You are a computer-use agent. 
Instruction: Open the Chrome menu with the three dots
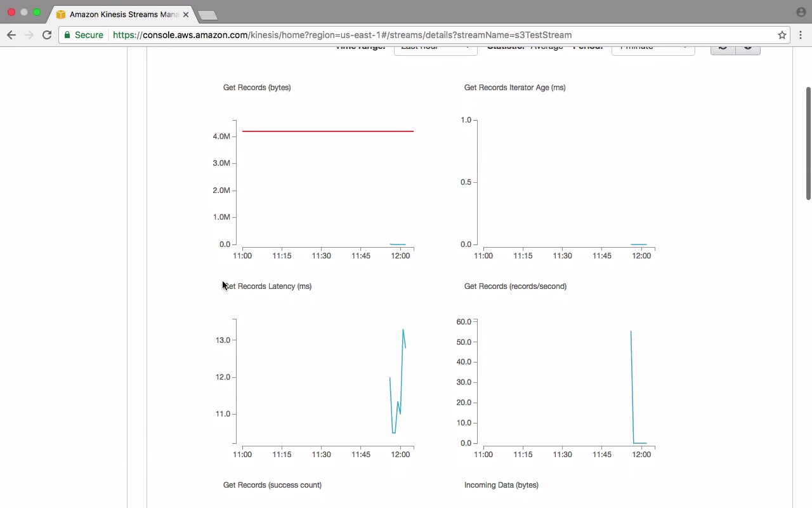(x=801, y=35)
